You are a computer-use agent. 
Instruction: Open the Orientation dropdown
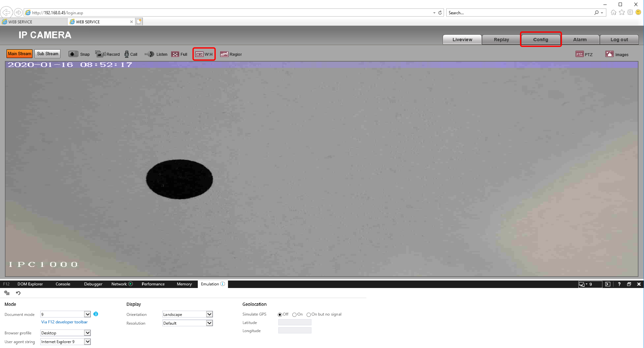[x=209, y=314]
